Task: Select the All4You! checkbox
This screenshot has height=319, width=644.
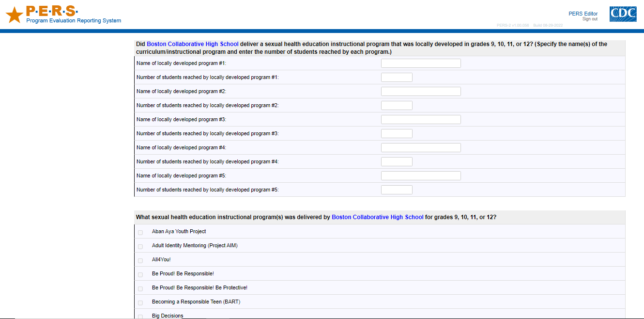Action: [x=140, y=261]
